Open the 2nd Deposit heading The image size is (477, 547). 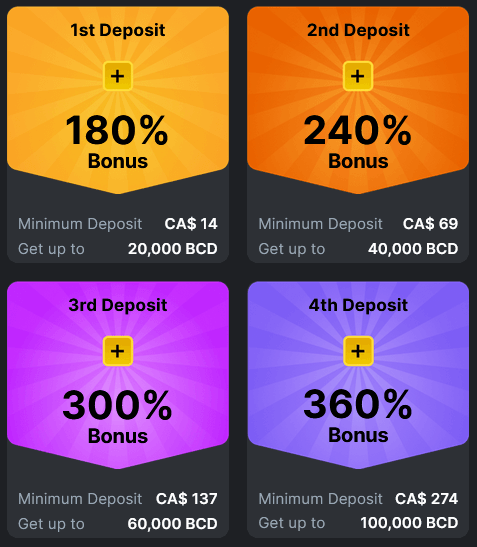pos(358,30)
